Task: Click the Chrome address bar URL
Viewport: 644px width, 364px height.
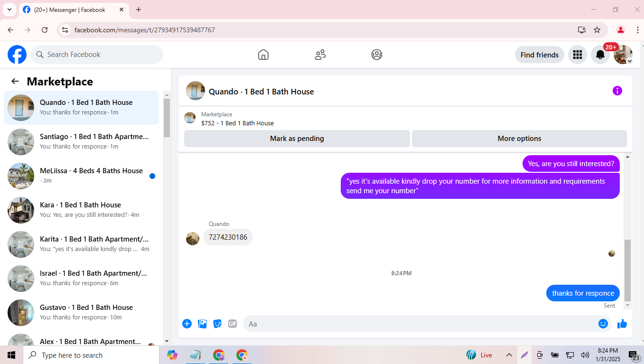Action: [145, 30]
